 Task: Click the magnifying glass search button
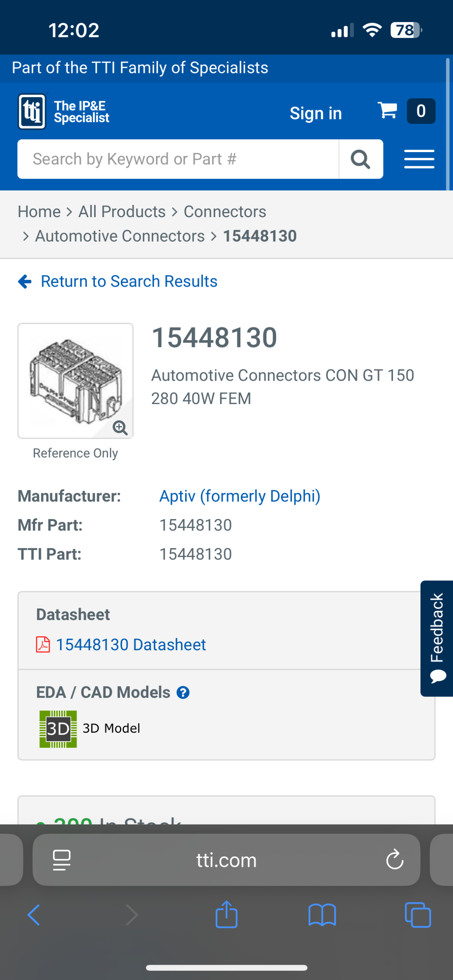(x=360, y=160)
